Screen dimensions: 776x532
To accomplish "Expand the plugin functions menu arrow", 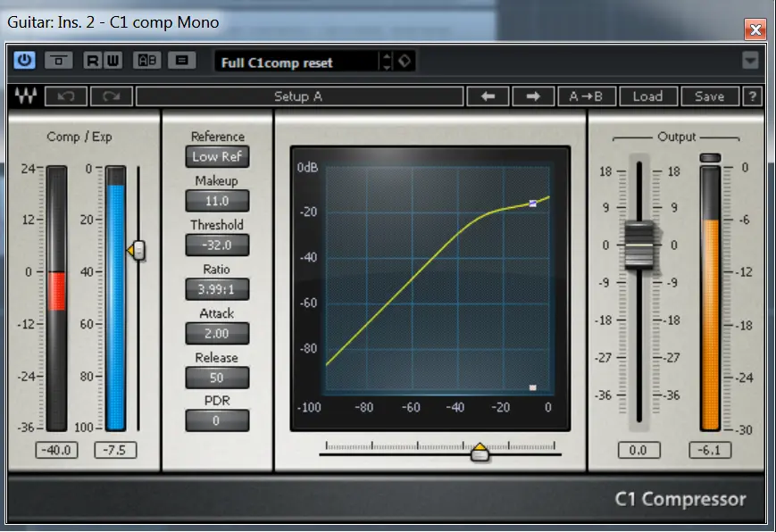I will (x=750, y=61).
